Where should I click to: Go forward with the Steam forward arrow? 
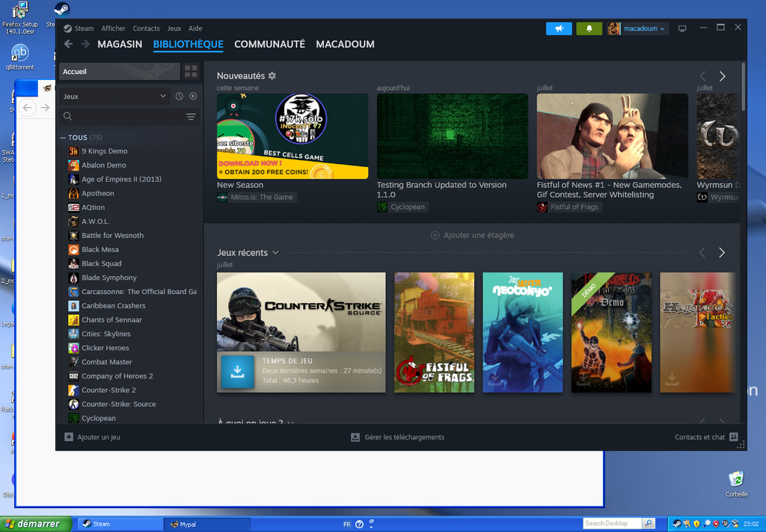click(x=85, y=44)
